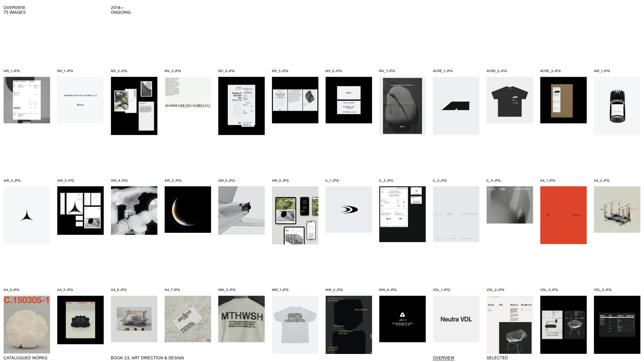Viewport: 644px width, 362px height.
Task: Select the MW_5.JPG MTHWSH shirt image
Action: point(241,319)
